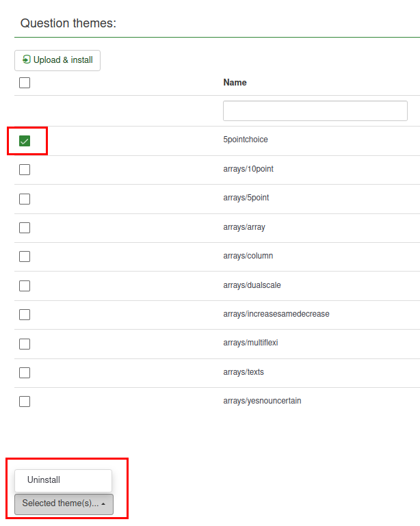Collapse the Selected theme(s) dropdown
Viewport: 420px width, 526px height.
[64, 504]
